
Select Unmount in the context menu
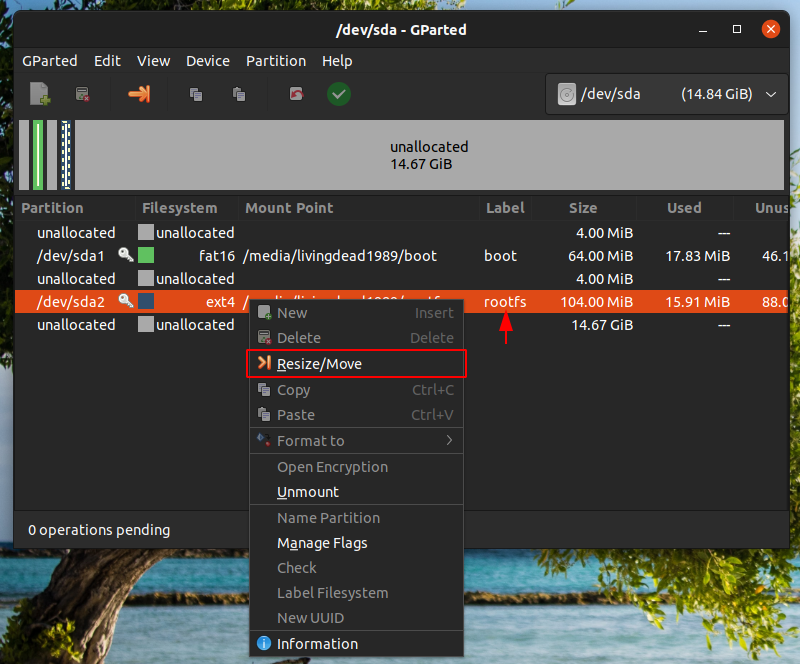pos(356,492)
